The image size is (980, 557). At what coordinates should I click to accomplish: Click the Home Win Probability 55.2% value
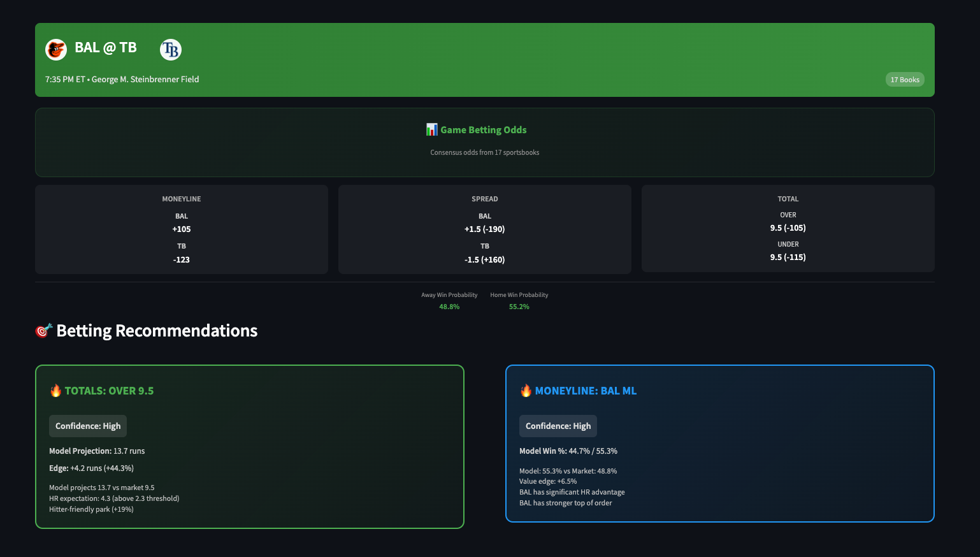[x=519, y=307]
